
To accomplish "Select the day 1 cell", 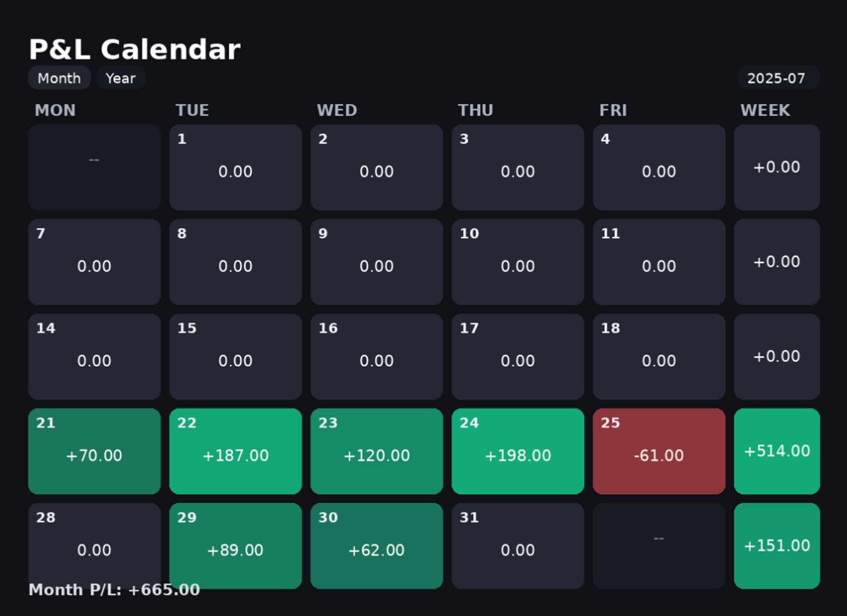I will [x=236, y=167].
